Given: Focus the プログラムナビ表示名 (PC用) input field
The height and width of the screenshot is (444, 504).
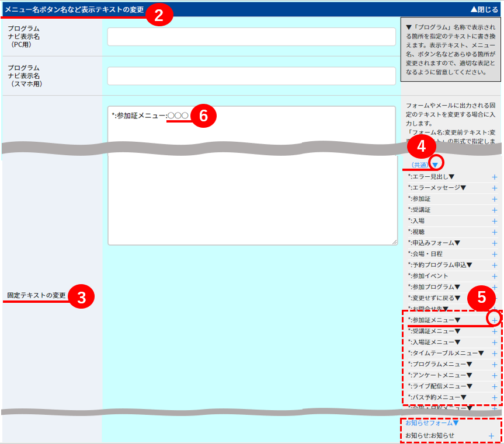Looking at the screenshot, I should coord(251,37).
